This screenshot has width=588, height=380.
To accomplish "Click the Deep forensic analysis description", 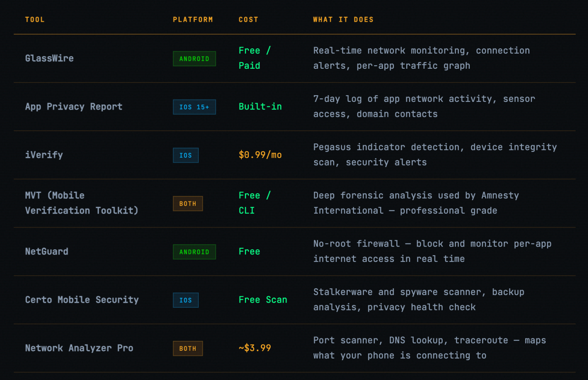I will [416, 203].
